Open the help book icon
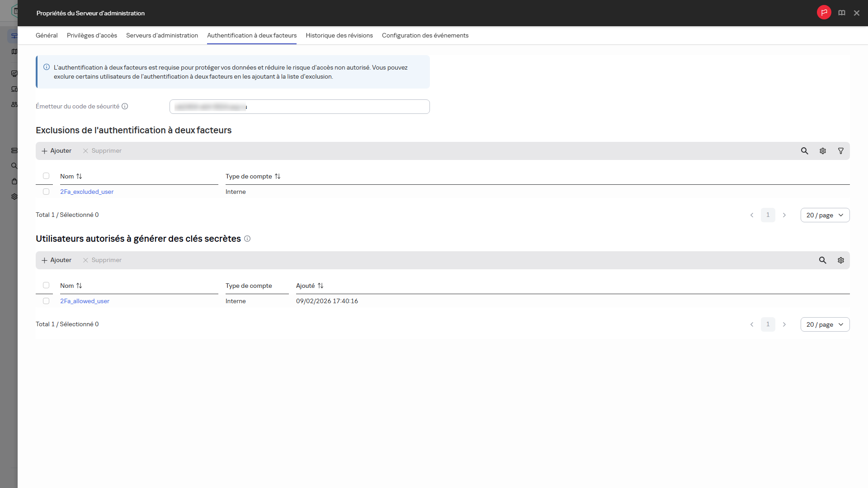The width and height of the screenshot is (868, 488). [x=841, y=13]
